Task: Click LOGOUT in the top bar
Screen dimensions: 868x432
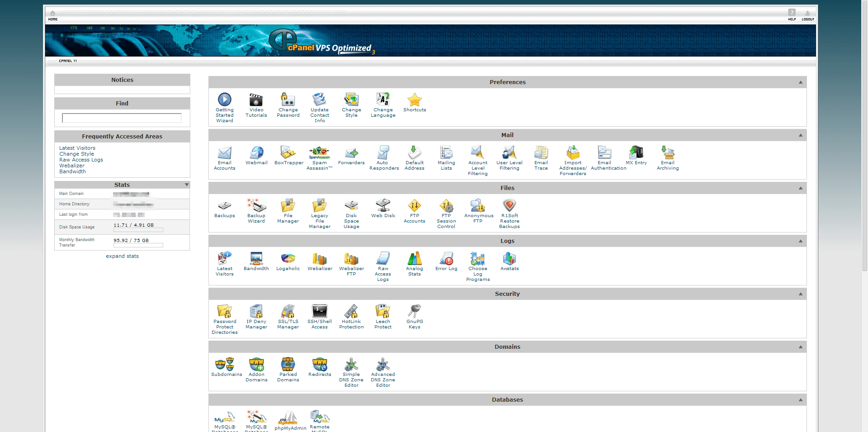Action: point(808,15)
